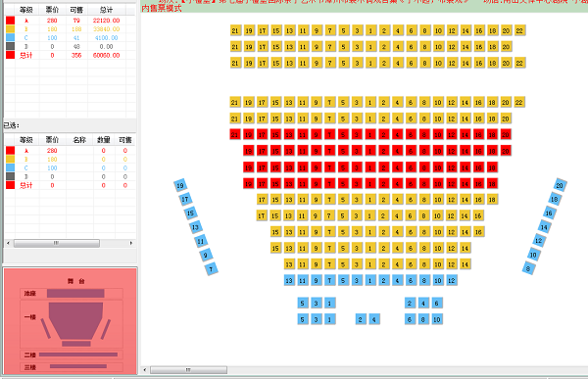Click the 内售票模式 mode label

(x=162, y=8)
